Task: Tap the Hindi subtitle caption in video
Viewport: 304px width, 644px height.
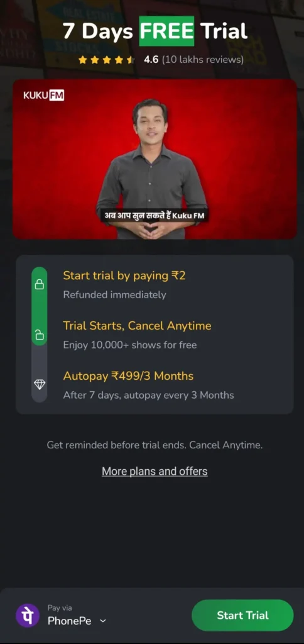Action: pyautogui.click(x=155, y=216)
